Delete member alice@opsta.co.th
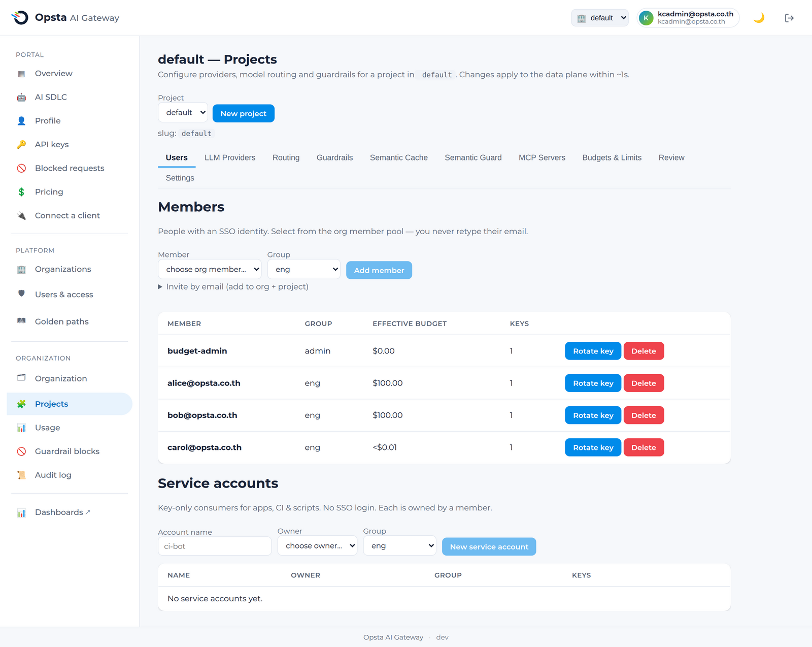The height and width of the screenshot is (647, 812). click(x=644, y=383)
